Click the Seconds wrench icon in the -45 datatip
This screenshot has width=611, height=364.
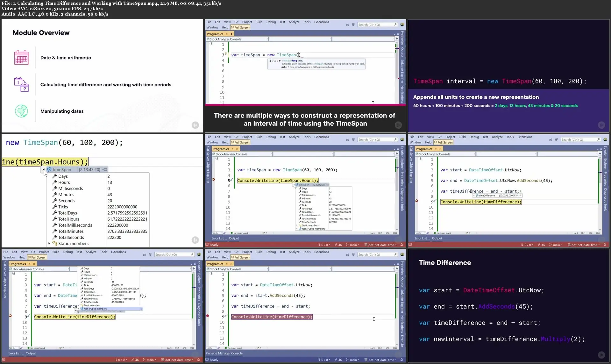click(x=82, y=282)
